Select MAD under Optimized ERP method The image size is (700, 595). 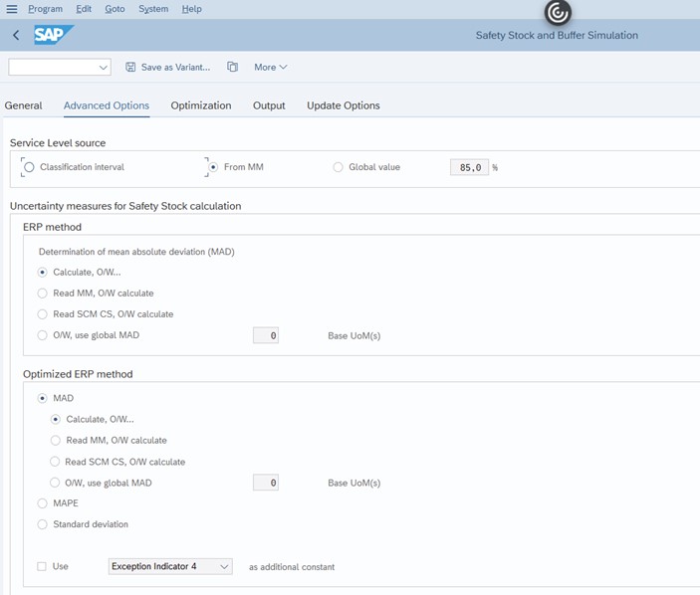coord(43,398)
